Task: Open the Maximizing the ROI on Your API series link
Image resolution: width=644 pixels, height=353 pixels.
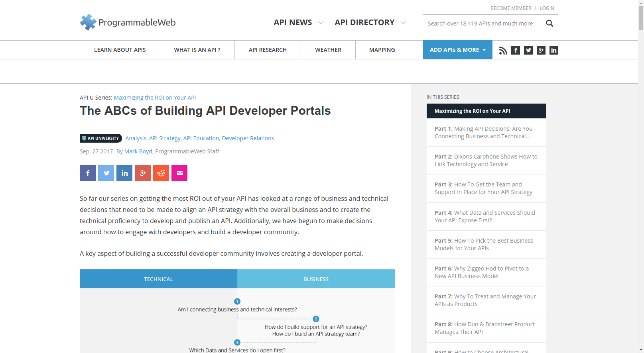Action: click(x=155, y=98)
